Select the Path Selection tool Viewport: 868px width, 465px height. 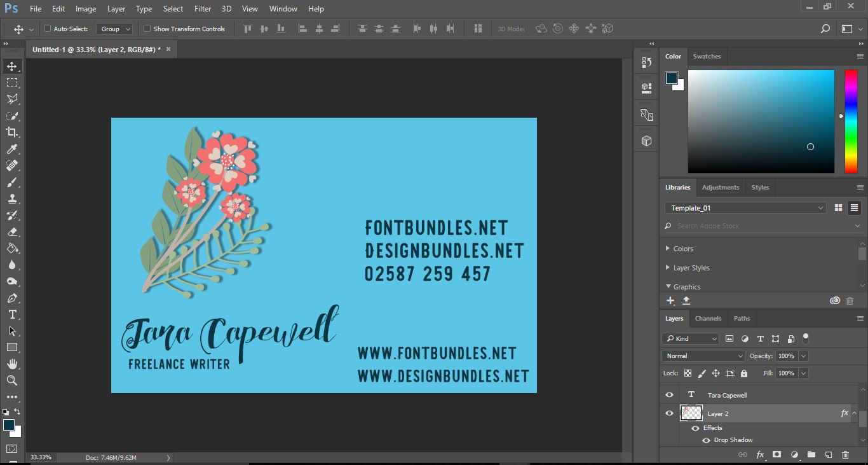pos(12,331)
